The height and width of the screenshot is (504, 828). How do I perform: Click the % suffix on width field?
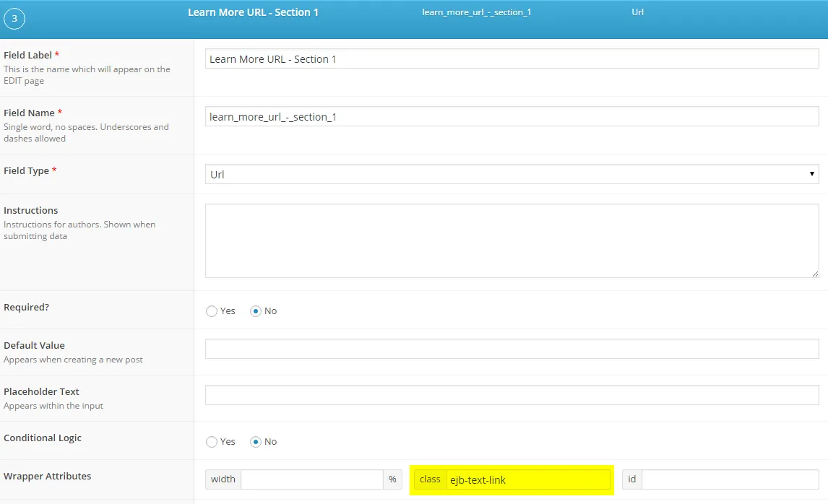tap(392, 479)
